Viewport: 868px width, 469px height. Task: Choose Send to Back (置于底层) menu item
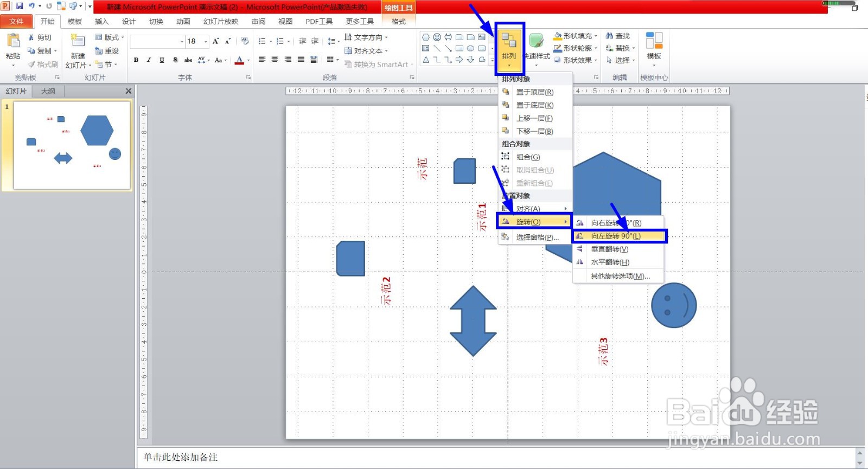[535, 105]
